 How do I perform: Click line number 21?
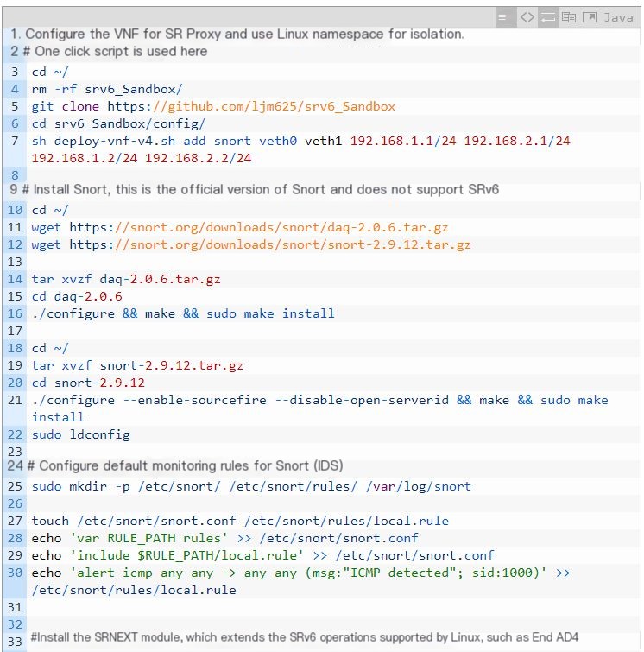[x=15, y=400]
